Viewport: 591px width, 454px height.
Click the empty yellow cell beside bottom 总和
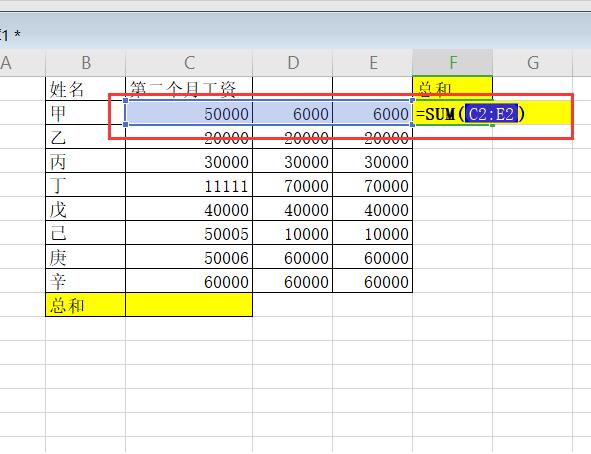pos(189,305)
